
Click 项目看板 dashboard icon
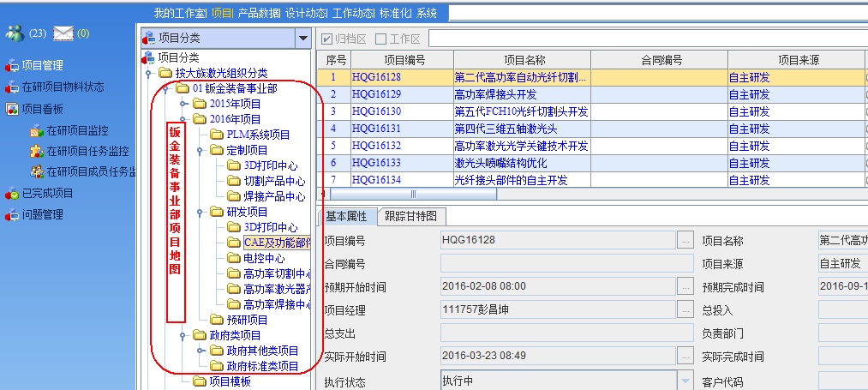click(12, 109)
